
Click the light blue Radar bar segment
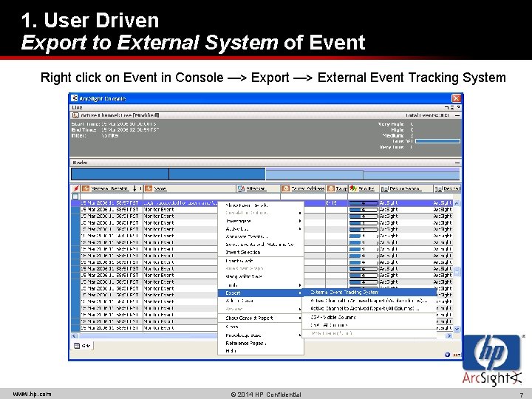coord(362,174)
